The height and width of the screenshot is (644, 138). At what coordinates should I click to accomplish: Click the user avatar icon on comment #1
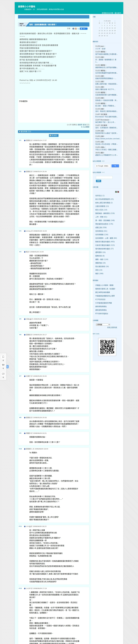(x=25, y=140)
